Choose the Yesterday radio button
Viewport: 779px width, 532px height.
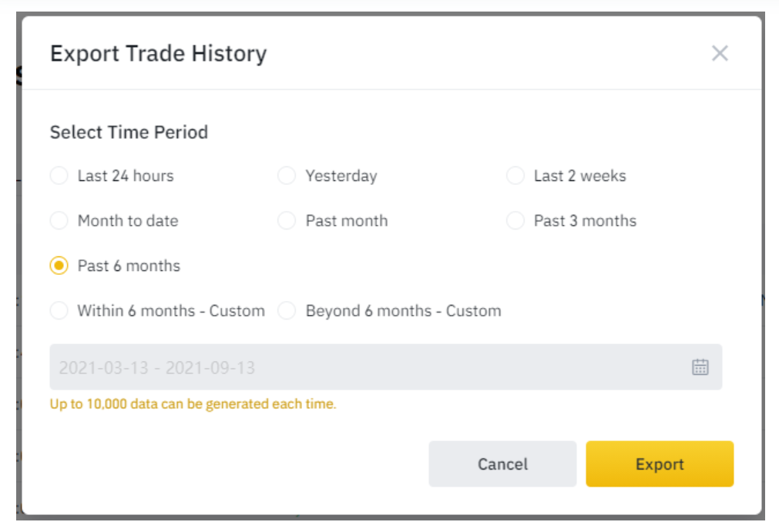(287, 176)
